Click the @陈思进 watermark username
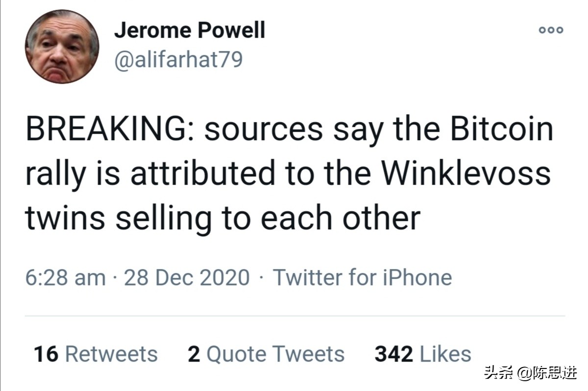Image resolution: width=588 pixels, height=391 pixels. (548, 373)
